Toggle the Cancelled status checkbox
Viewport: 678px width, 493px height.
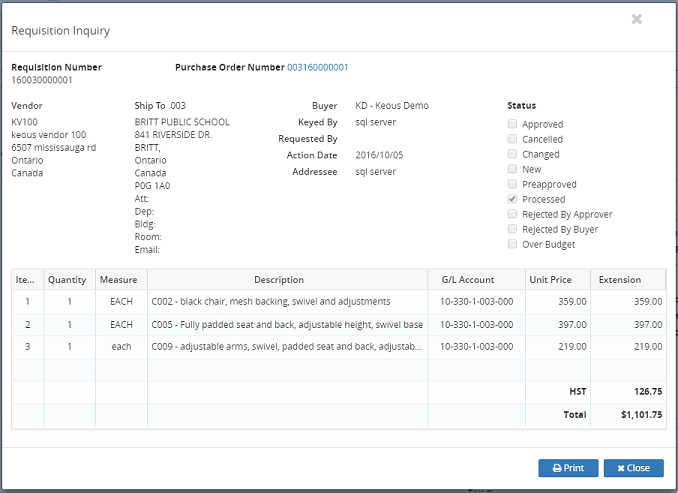[513, 140]
